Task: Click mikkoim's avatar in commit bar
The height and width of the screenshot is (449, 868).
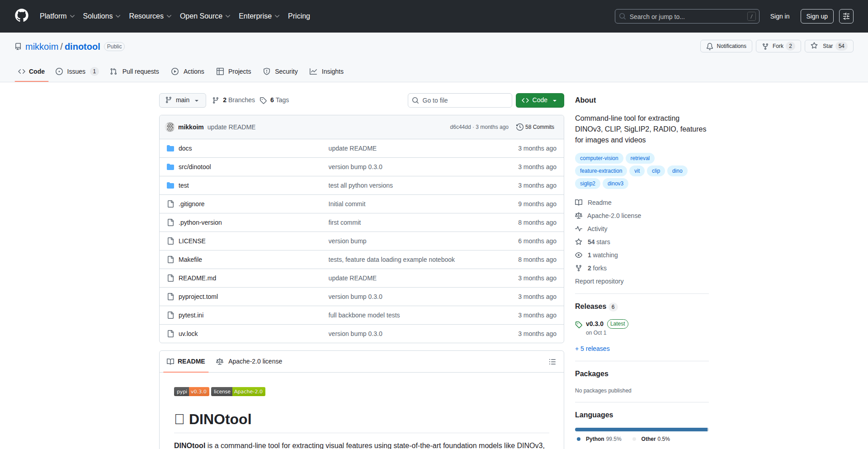Action: click(170, 127)
